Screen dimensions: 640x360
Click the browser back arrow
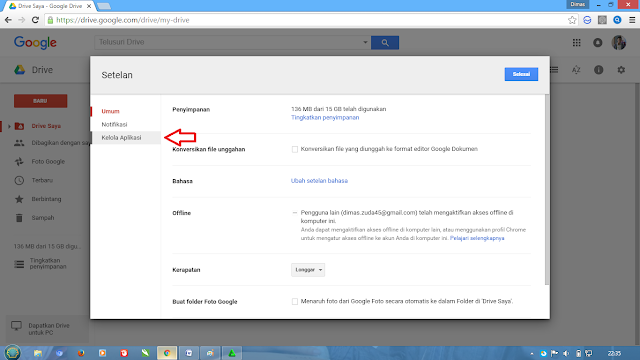point(8,20)
